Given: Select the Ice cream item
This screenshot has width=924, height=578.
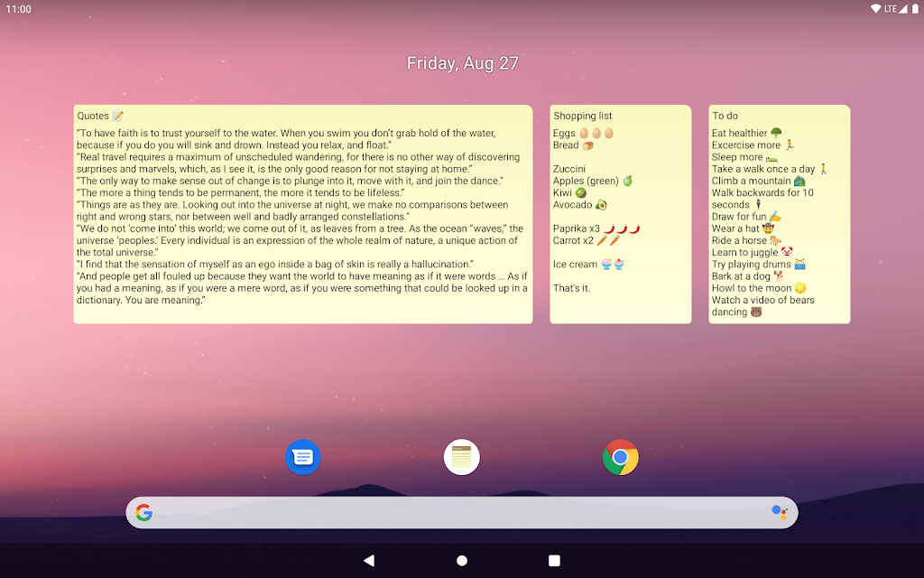Looking at the screenshot, I should pos(588,265).
